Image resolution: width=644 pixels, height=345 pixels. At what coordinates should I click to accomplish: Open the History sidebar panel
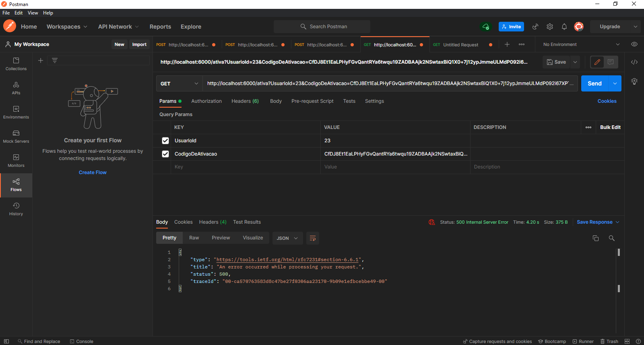(16, 209)
